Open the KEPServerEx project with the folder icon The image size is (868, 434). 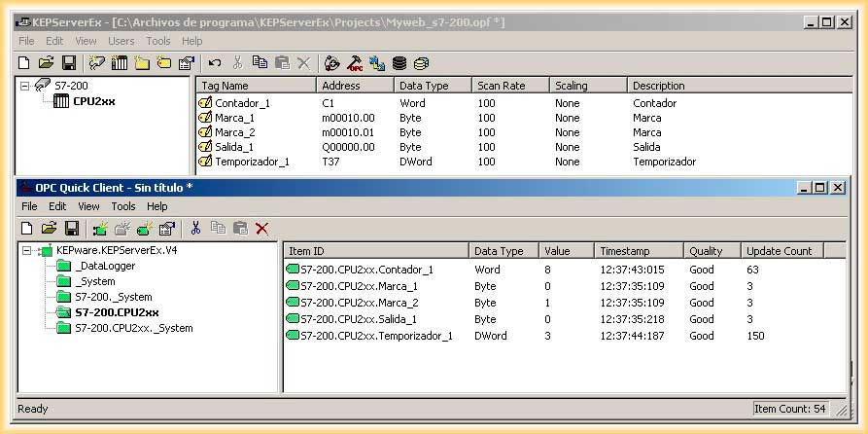47,63
